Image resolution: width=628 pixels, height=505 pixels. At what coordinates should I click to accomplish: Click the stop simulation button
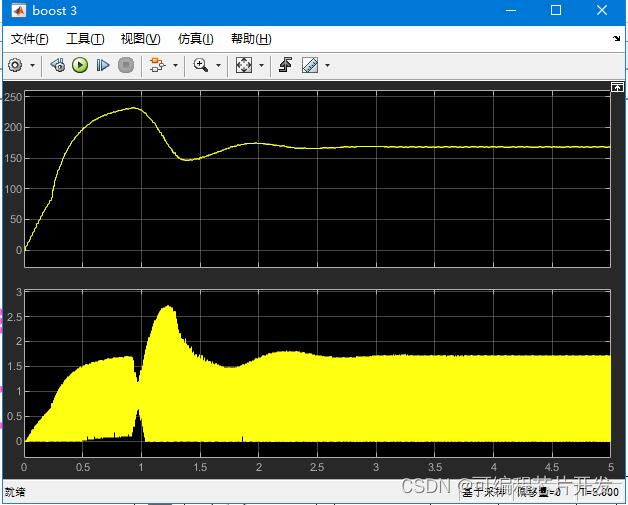tap(126, 65)
